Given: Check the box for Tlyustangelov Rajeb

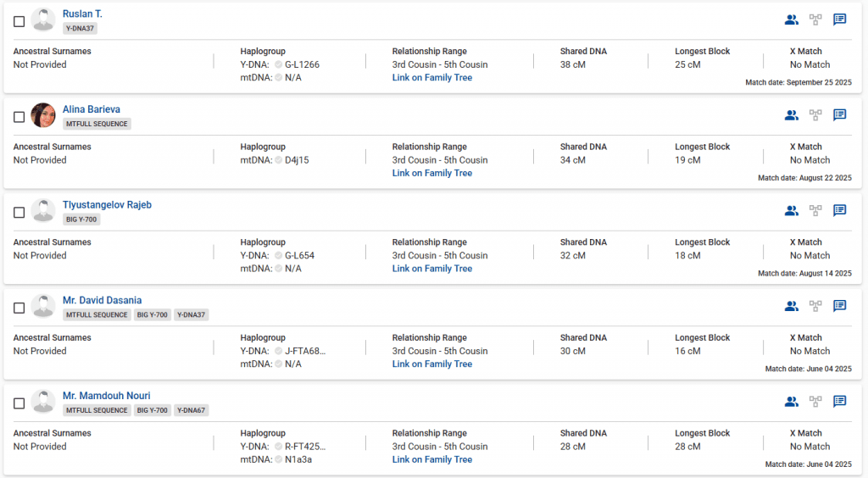Looking at the screenshot, I should tap(19, 213).
